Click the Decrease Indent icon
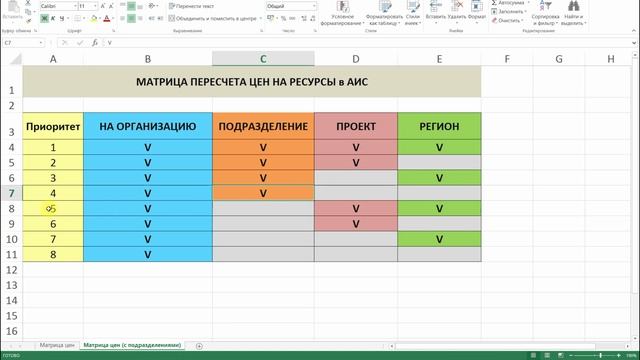640x360 pixels. click(151, 18)
